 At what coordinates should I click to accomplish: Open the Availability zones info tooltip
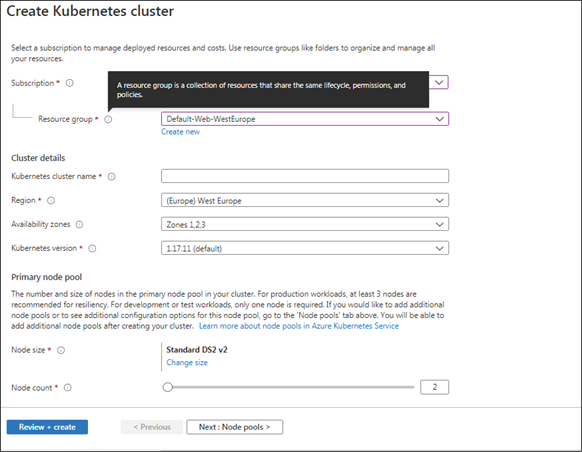pos(79,225)
